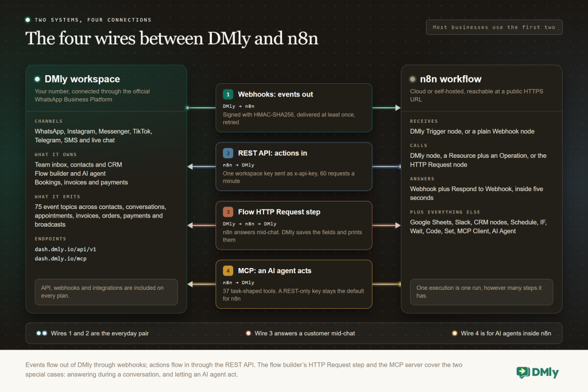This screenshot has height=392, width=588.
Task: Click 'DMly Trigger node, or a plain Webhook node'
Action: (x=472, y=131)
